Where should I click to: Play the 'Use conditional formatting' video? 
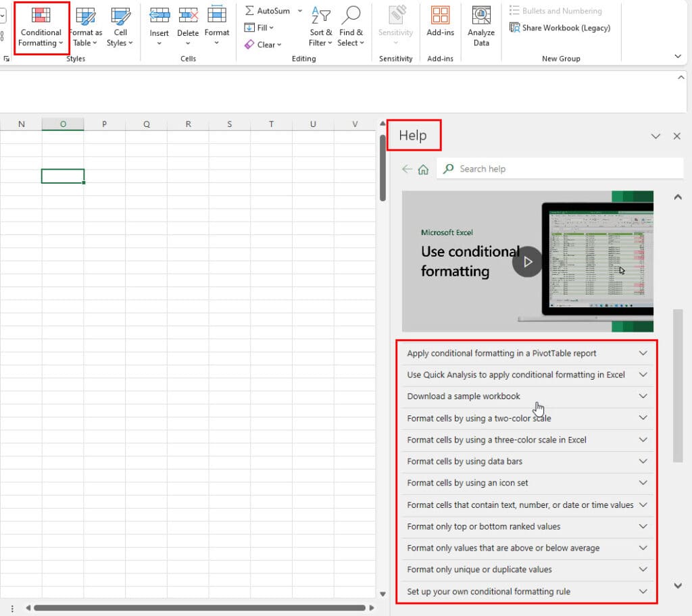point(527,261)
